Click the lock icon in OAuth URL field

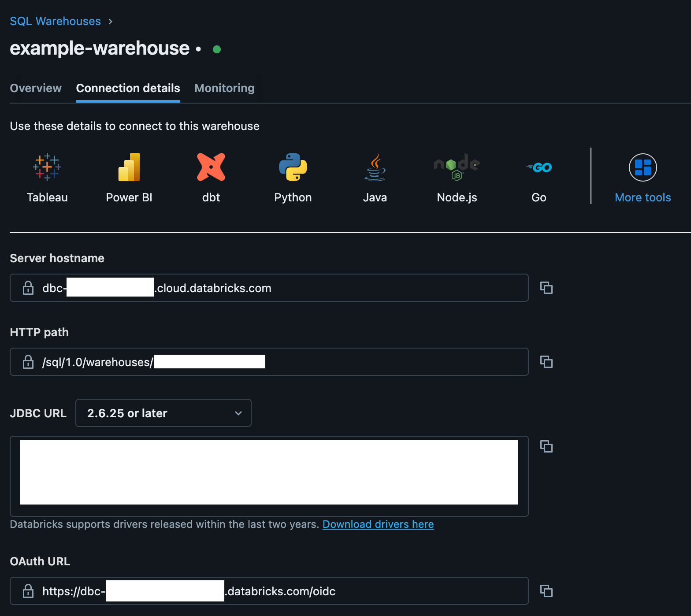pos(28,591)
